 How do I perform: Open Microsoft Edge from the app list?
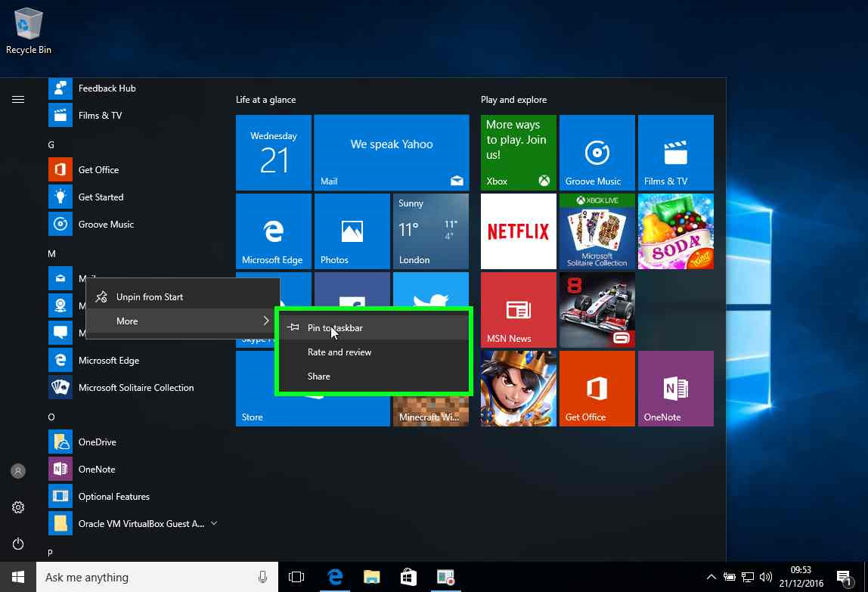(94, 361)
